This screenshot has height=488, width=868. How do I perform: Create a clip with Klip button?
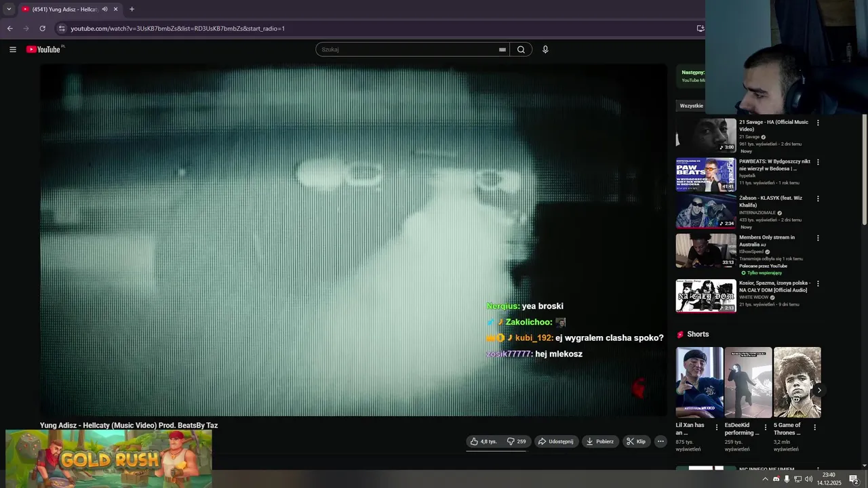point(636,441)
